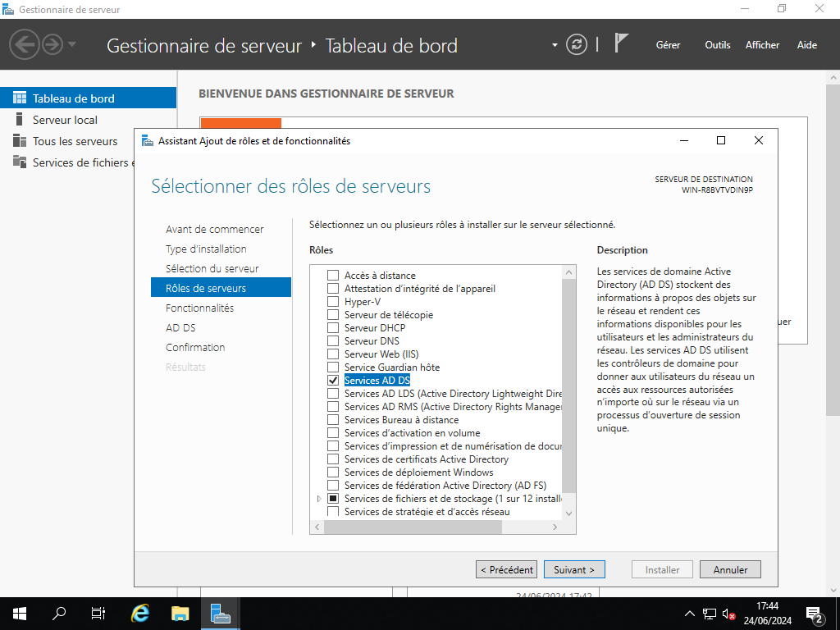Click the Suivant button
The width and height of the screenshot is (840, 630).
coord(574,569)
